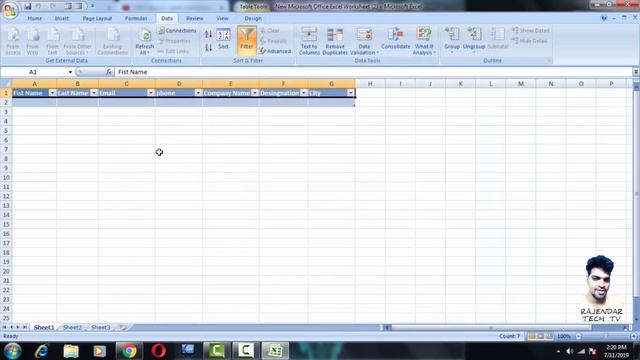Click the Select All corner button

click(6, 84)
